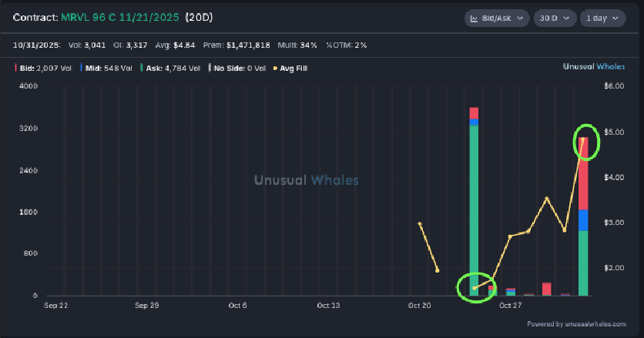Viewport: 644px width, 338px height.
Task: Click the Prem: $1,471,818 statistic
Action: coord(236,45)
